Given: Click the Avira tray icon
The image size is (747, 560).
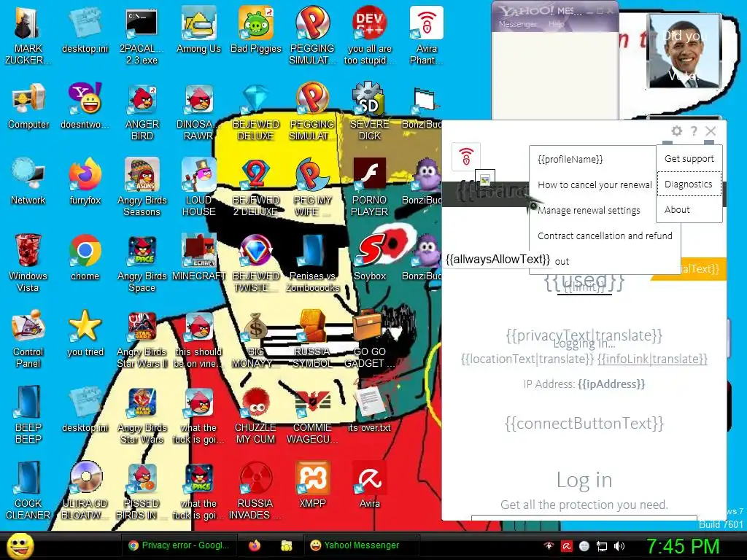Looking at the screenshot, I should pyautogui.click(x=566, y=546).
